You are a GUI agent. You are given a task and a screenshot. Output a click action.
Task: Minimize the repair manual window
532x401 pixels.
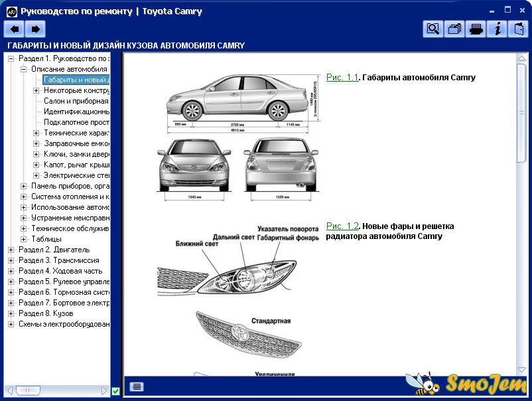[492, 11]
